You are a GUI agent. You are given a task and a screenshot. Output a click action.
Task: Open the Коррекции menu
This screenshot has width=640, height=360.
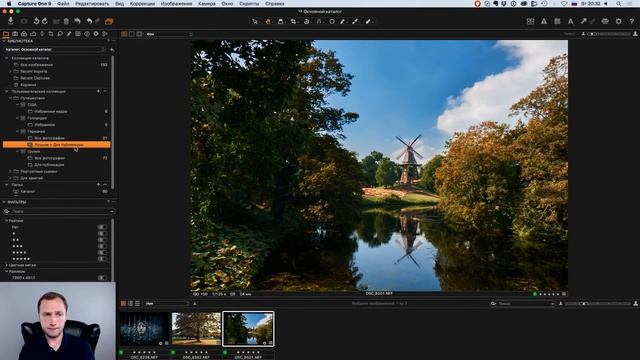click(x=142, y=3)
